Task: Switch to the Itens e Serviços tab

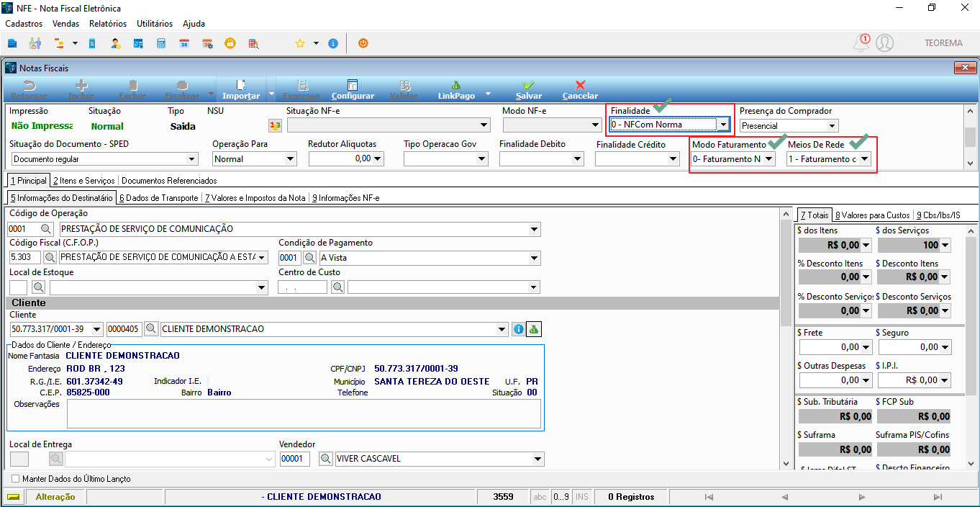Action: click(x=84, y=180)
